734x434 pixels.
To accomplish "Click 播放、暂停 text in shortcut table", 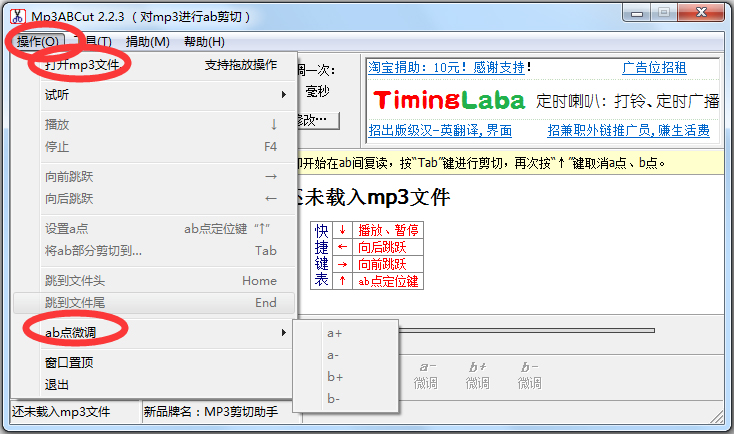I will tap(389, 230).
